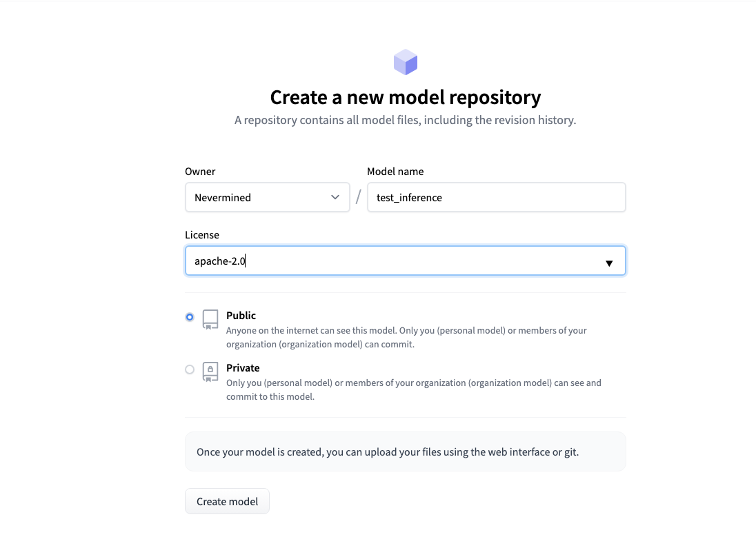Click the purple cube repository logo
This screenshot has width=756, height=559.
tap(406, 61)
